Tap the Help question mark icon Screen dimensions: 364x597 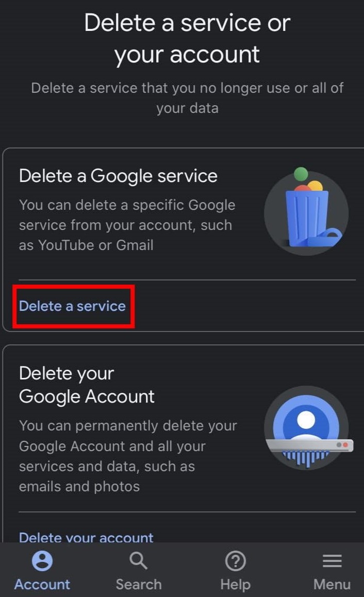click(x=235, y=561)
